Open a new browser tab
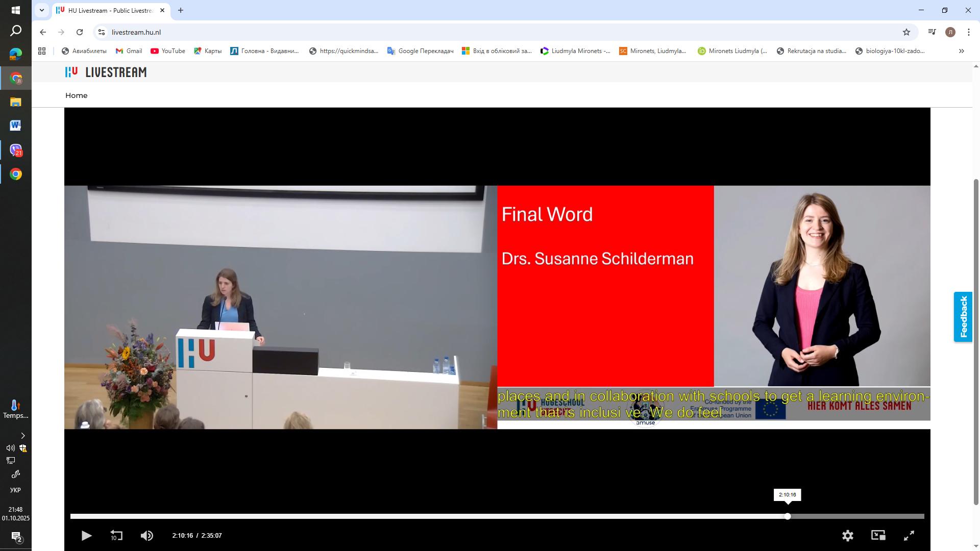The height and width of the screenshot is (551, 980). click(180, 10)
